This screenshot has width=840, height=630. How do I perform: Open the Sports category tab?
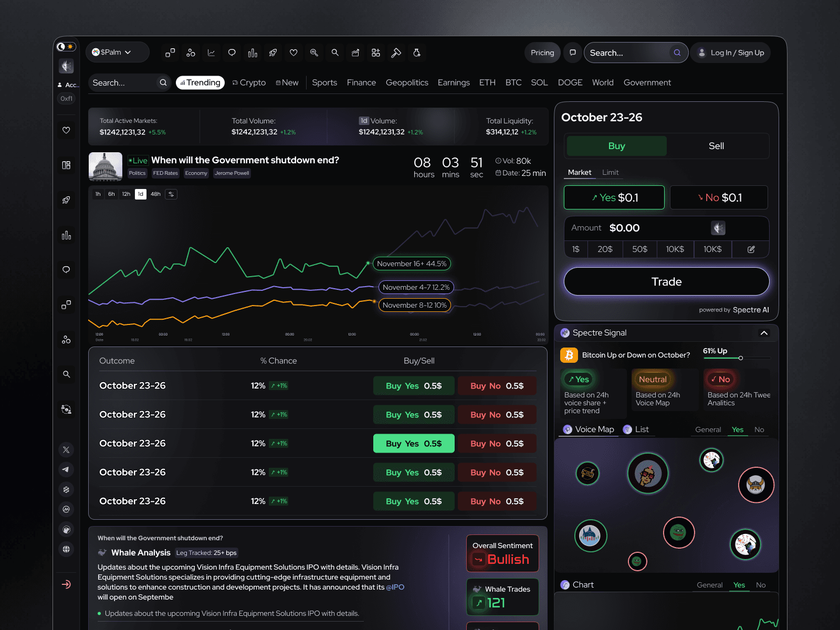[x=324, y=83]
